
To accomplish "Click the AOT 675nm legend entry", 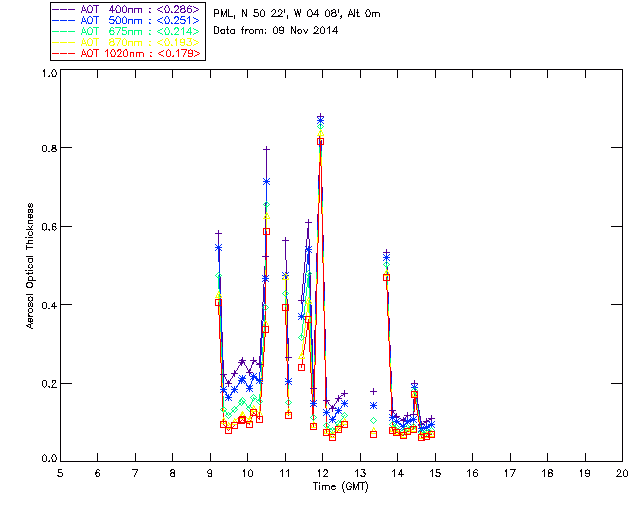I will click(127, 31).
